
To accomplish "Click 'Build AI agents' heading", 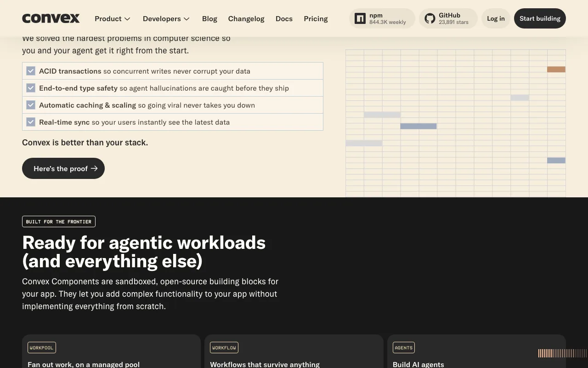I will [x=418, y=364].
